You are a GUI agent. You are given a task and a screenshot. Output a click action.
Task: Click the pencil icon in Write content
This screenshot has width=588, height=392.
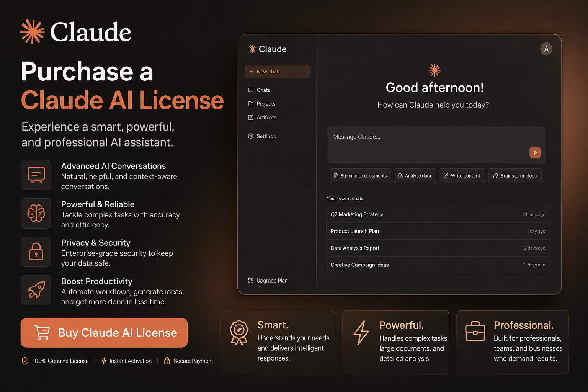tap(446, 176)
